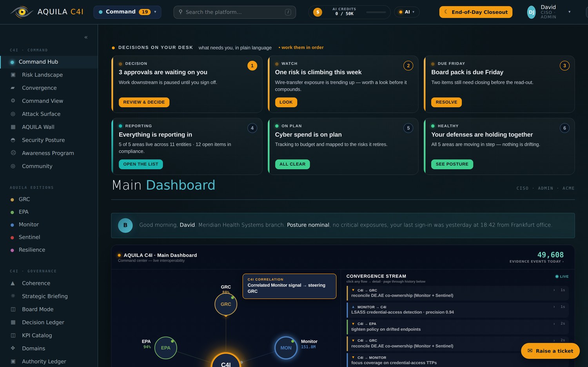Open the AI mode dropdown
Viewport: 588px width, 367px height.
tap(407, 12)
